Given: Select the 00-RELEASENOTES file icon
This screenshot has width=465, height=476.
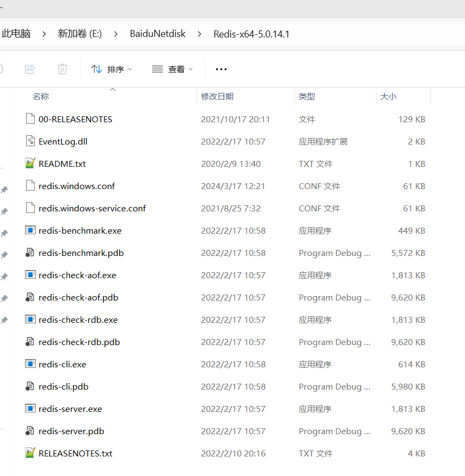Looking at the screenshot, I should (x=30, y=118).
